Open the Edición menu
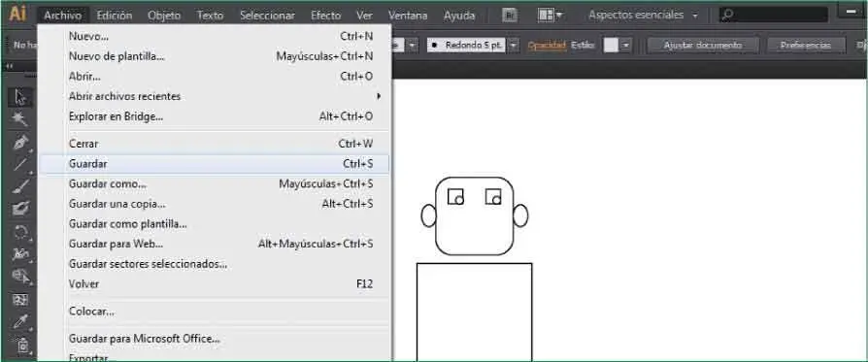 [115, 16]
